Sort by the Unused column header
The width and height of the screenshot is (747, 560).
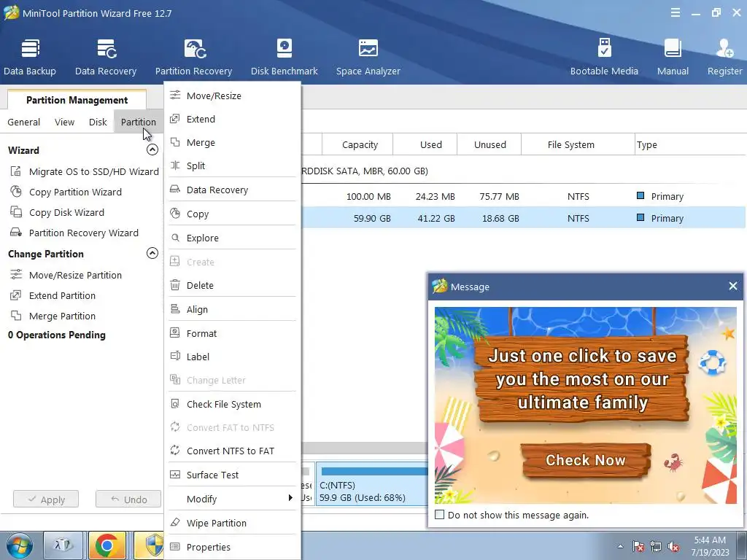click(489, 145)
